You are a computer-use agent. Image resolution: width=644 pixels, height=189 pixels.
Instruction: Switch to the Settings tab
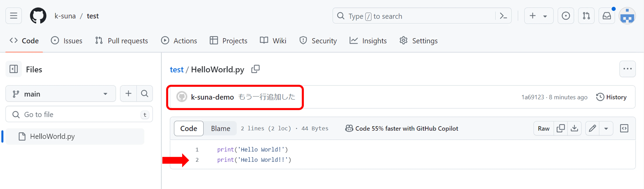point(418,41)
